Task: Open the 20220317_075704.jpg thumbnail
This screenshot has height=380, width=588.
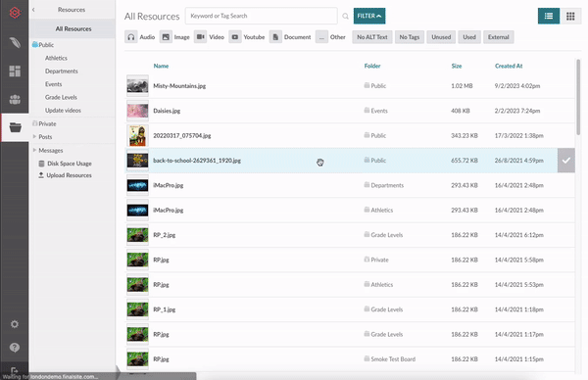Action: coord(137,136)
